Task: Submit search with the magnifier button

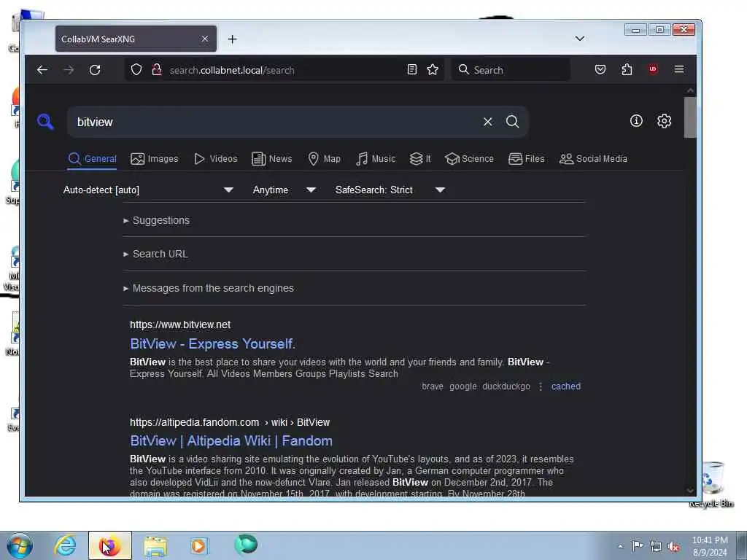Action: click(x=513, y=122)
